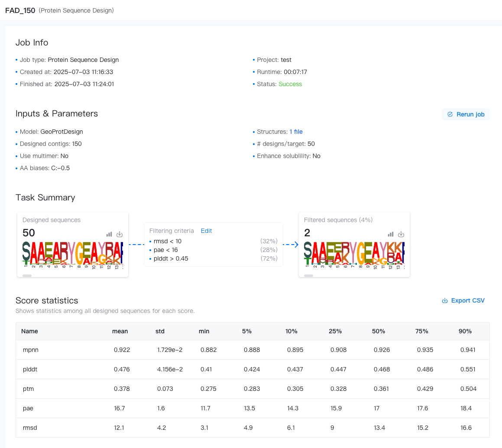Select the runtime value 00:07:17

[295, 72]
